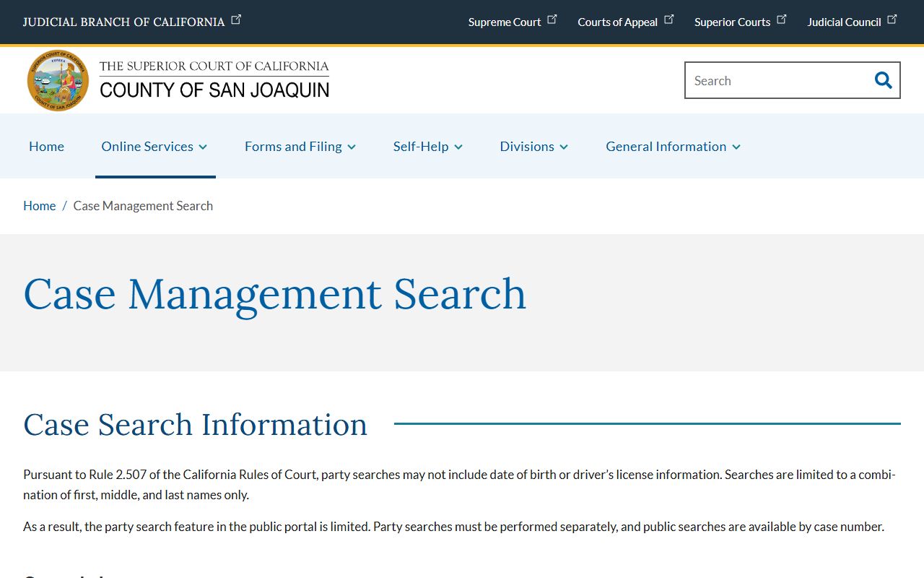Click the Case Search Information heading
This screenshot has height=578, width=924.
point(196,424)
